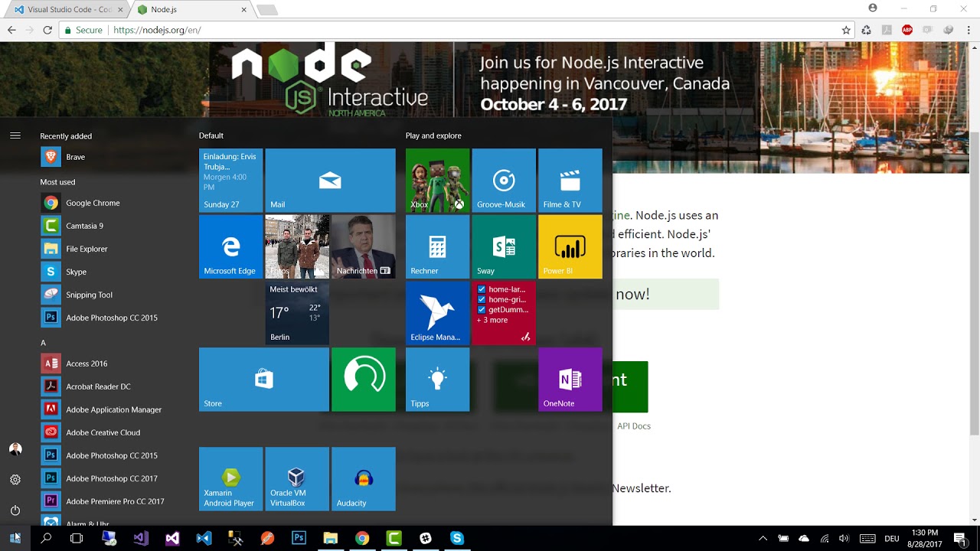The height and width of the screenshot is (551, 980).
Task: Launch Acrobat Reader DC from the app list
Action: pyautogui.click(x=111, y=386)
